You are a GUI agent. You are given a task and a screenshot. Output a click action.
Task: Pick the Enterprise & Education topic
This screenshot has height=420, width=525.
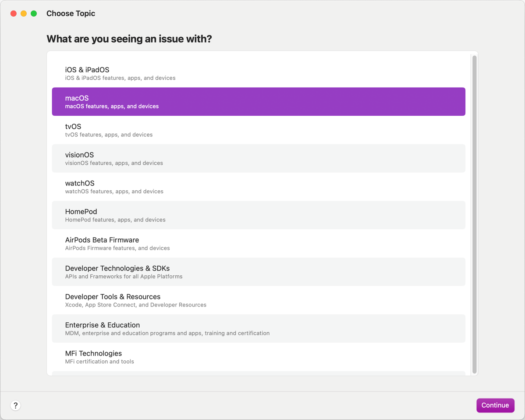[258, 328]
